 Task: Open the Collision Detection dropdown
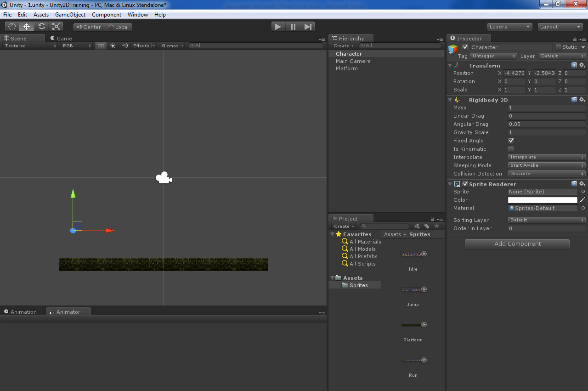pos(547,174)
